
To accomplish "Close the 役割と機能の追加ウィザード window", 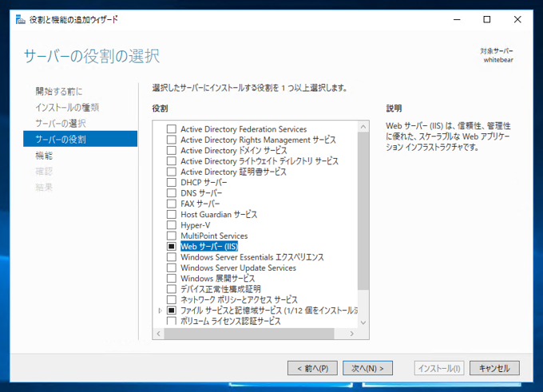I will coord(517,19).
